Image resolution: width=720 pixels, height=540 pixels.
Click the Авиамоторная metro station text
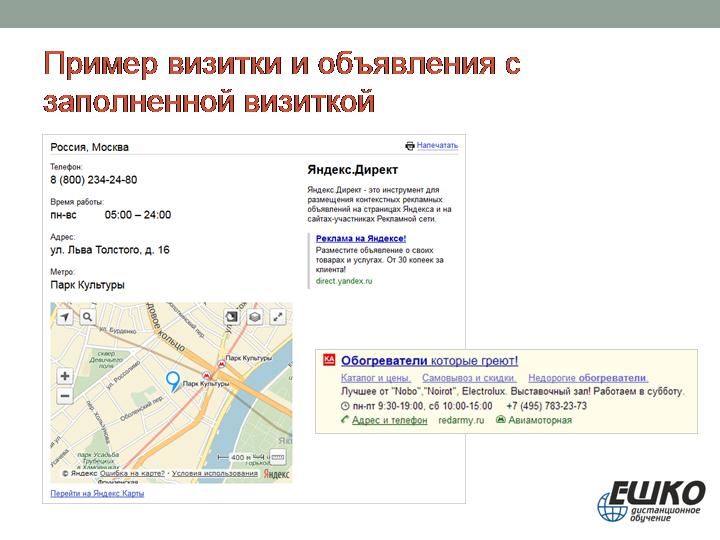click(x=540, y=420)
